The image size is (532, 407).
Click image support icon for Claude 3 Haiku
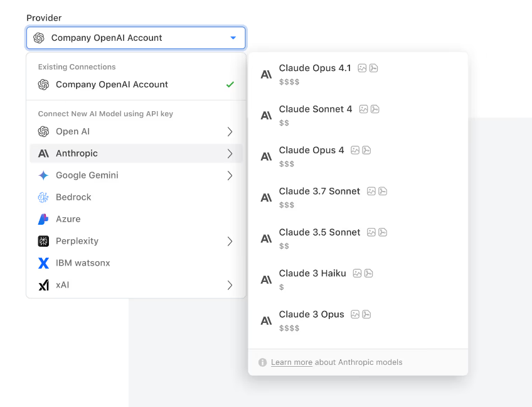(357, 273)
